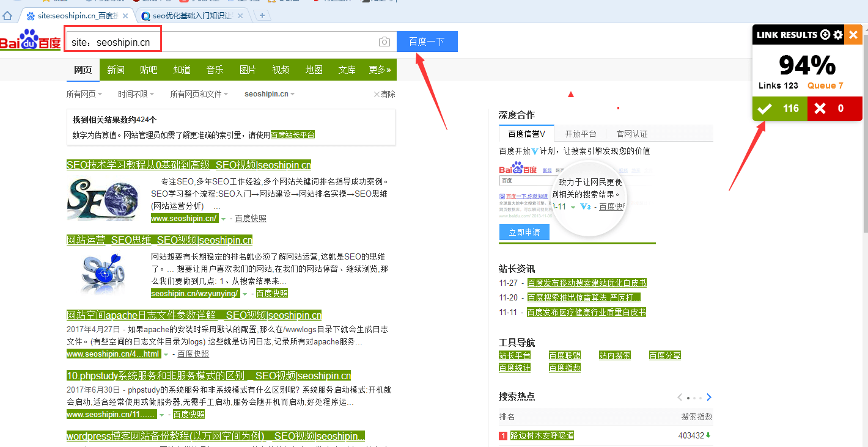The image size is (868, 447).
Task: Expand arrow next to www.seoshipin.cn/4...html
Action: pyautogui.click(x=166, y=354)
